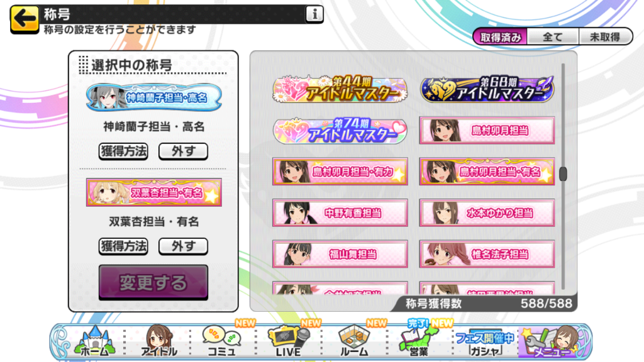Tap the yellow back arrow icon

(25, 19)
